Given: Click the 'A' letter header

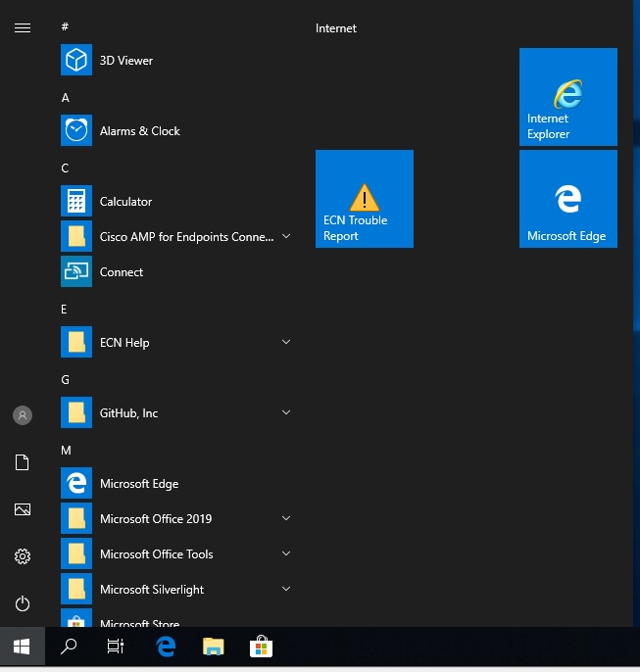Looking at the screenshot, I should click(x=65, y=98).
